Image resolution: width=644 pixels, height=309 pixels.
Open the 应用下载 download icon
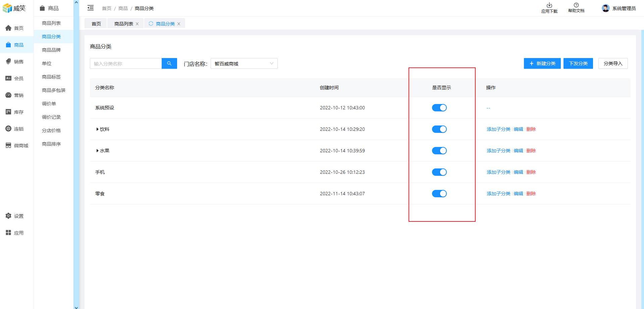(549, 5)
